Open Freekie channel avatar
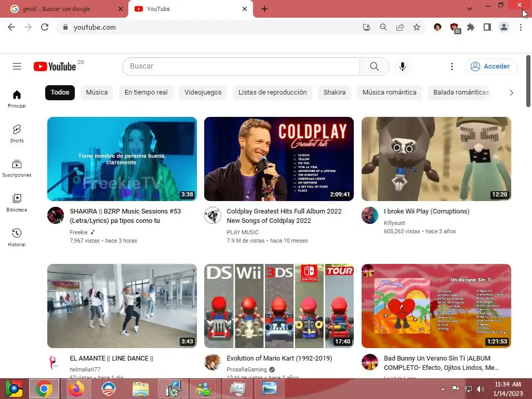 pos(56,215)
